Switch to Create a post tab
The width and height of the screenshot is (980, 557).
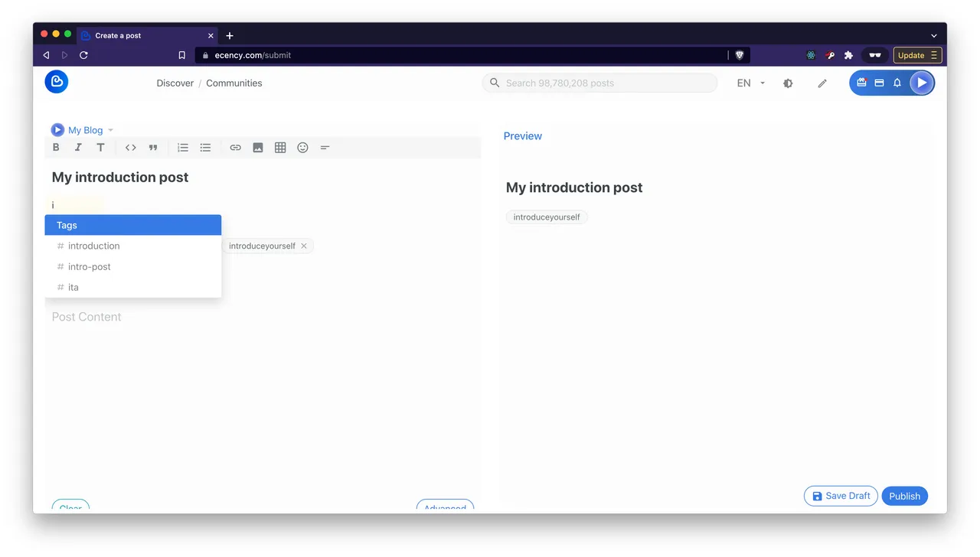[145, 35]
